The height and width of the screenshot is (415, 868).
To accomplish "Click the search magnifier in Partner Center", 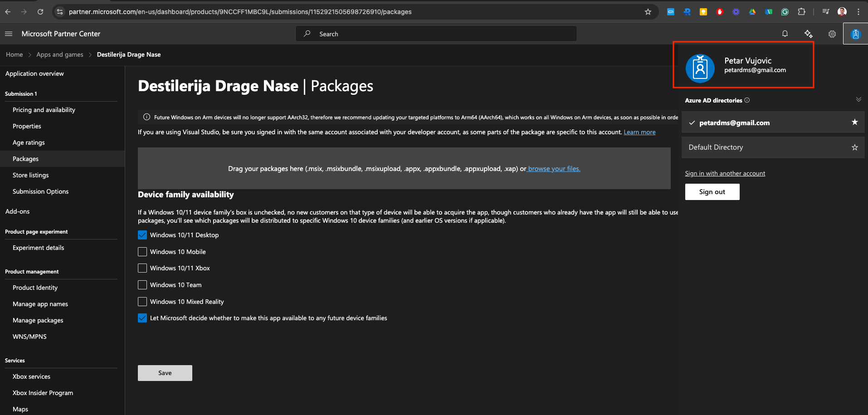I will coord(307,34).
